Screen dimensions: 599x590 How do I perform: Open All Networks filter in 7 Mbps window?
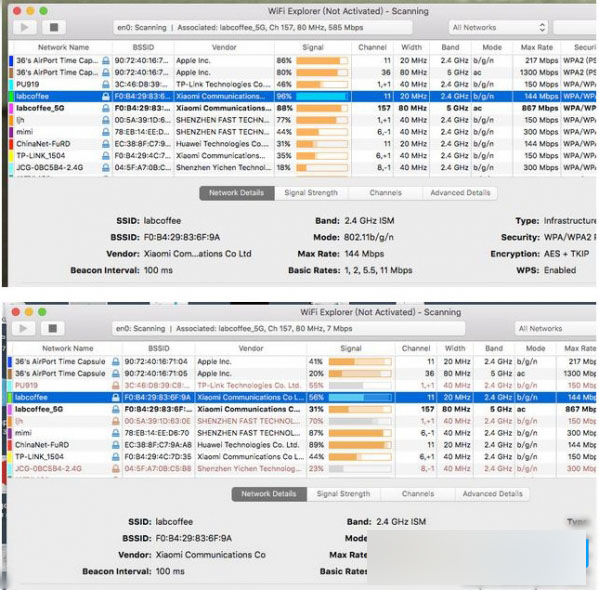[x=556, y=329]
